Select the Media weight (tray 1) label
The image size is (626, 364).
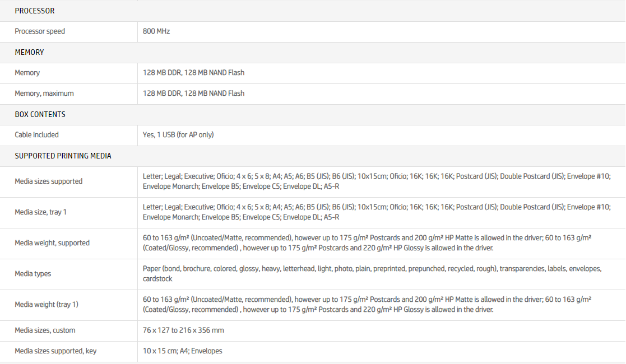47,305
